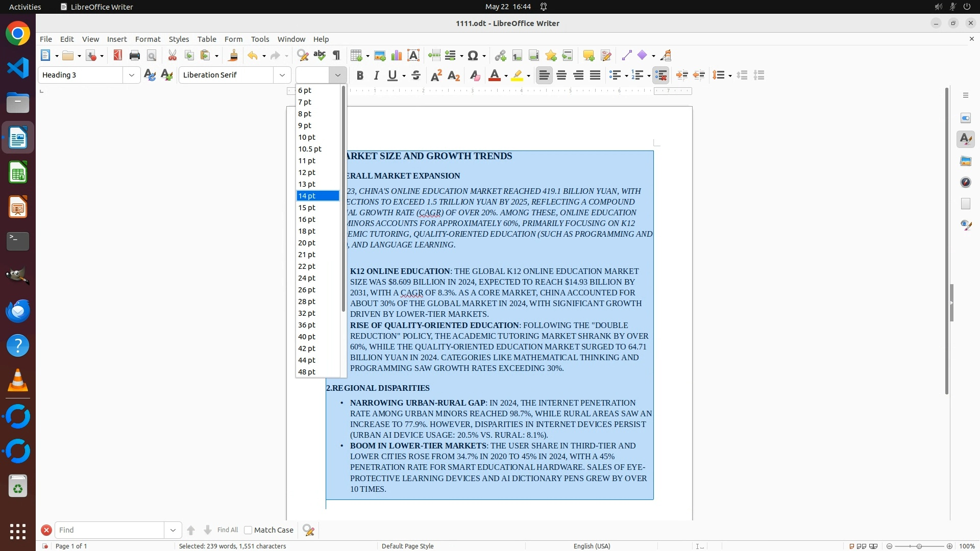This screenshot has width=980, height=551.
Task: Open the Find field history dropdown
Action: 173,530
